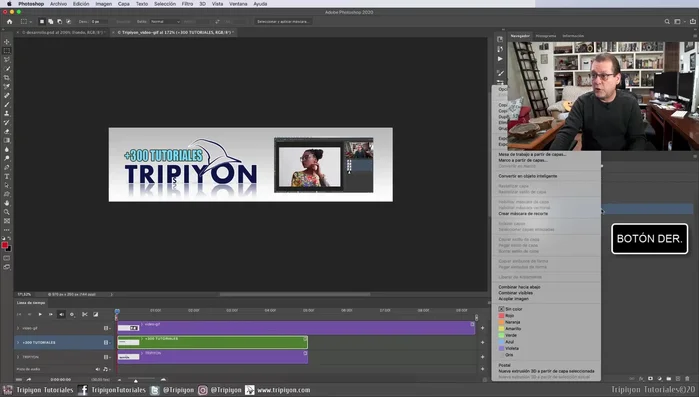Click Seleccionar y aplicar máscara button
This screenshot has height=397, width=699.
(283, 21)
